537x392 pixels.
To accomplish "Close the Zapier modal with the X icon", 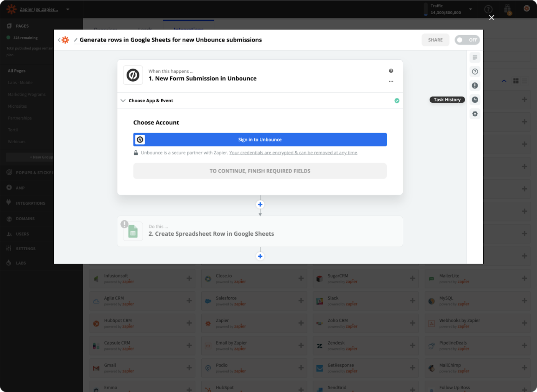I will pos(491,18).
